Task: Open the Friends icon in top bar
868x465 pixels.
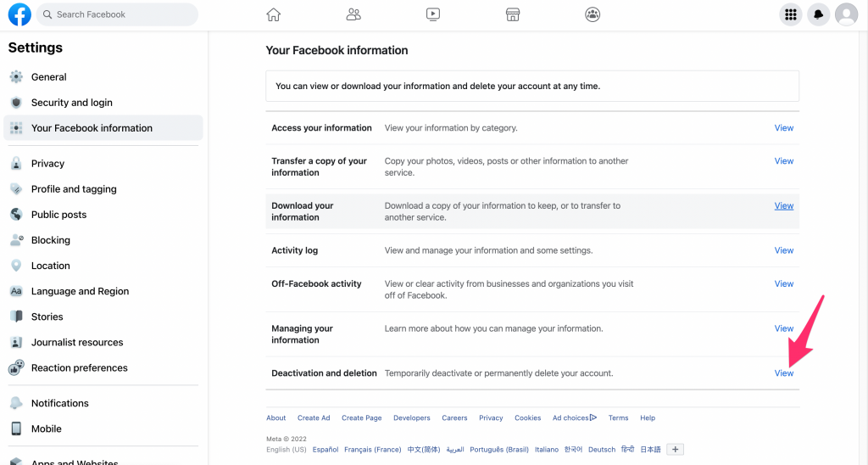Action: click(x=353, y=14)
